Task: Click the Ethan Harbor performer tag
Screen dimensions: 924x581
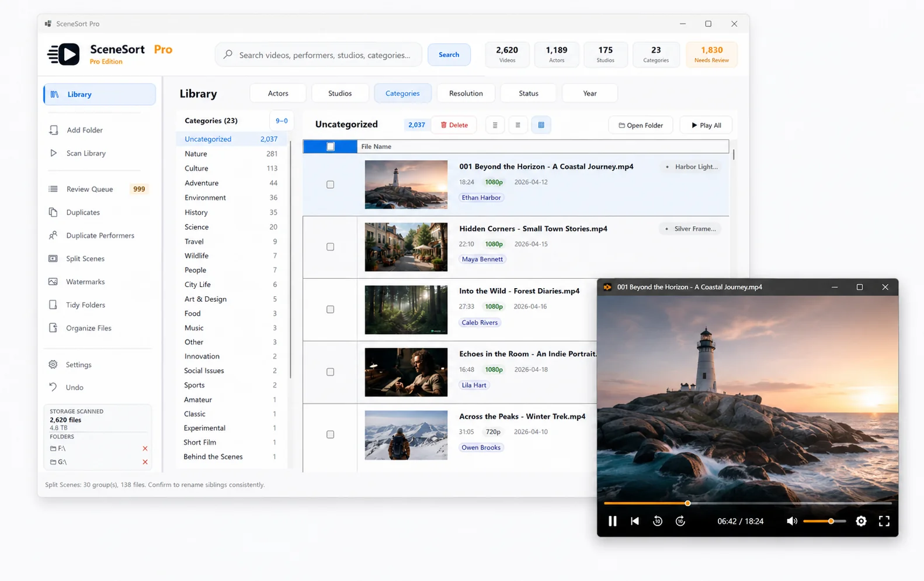Action: tap(481, 198)
